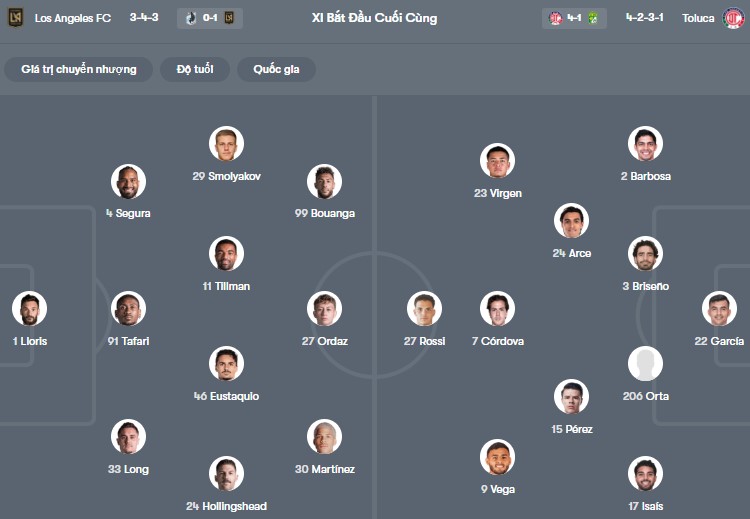Click Vega's player photo
This screenshot has width=750, height=519.
(497, 457)
